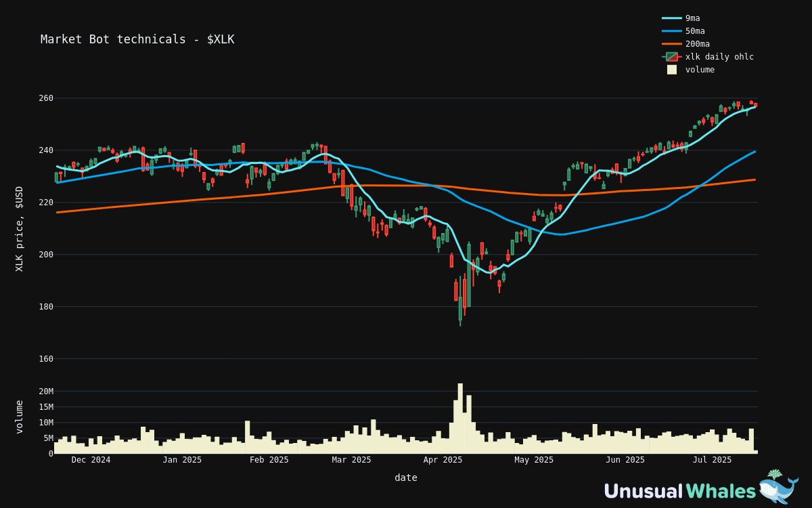Click the y-axis label 240

[45, 150]
